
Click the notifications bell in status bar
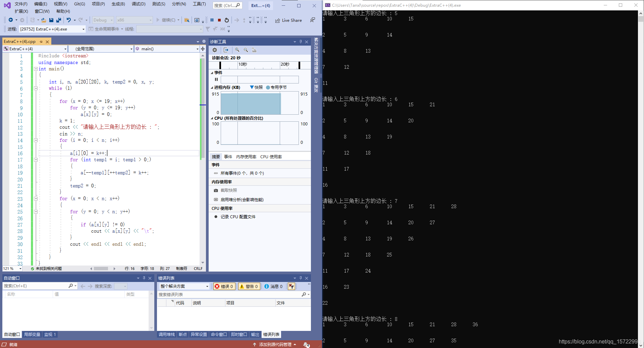[x=306, y=345]
